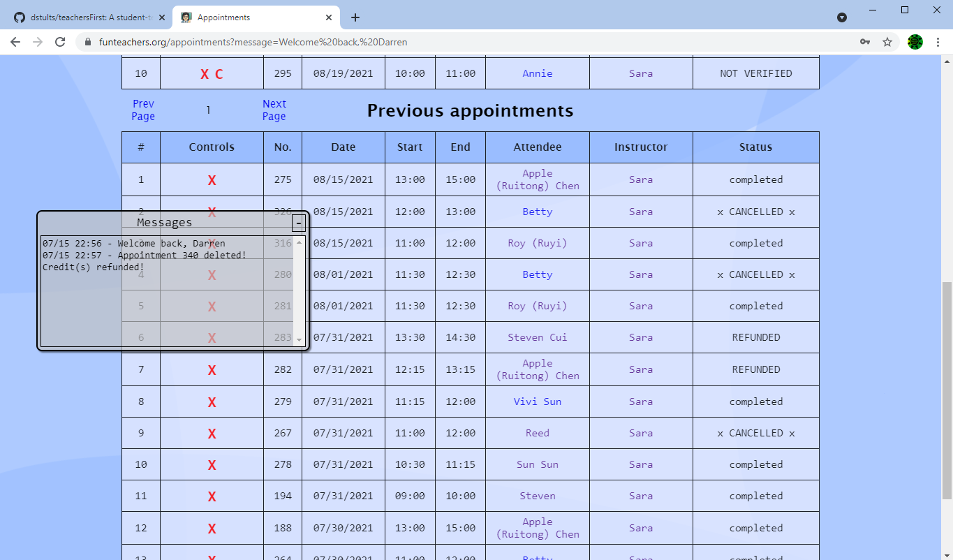Click red X for appointment 278
953x560 pixels.
pos(212,465)
